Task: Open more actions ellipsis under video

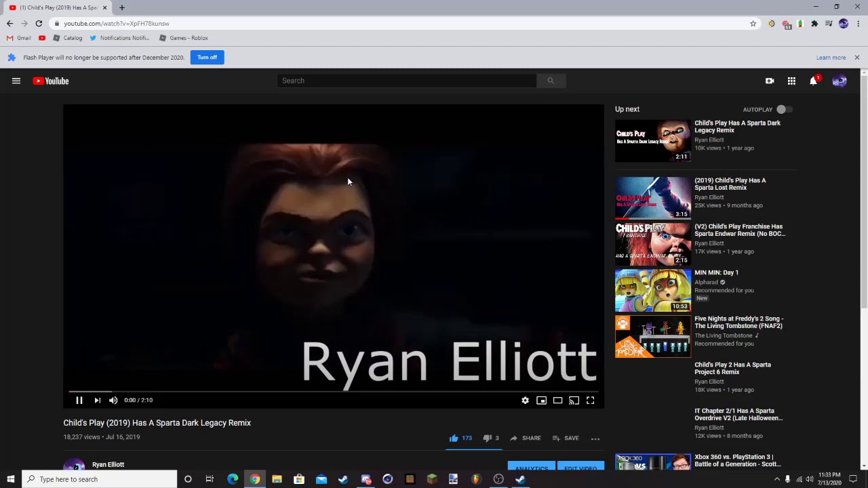Action: tap(595, 439)
